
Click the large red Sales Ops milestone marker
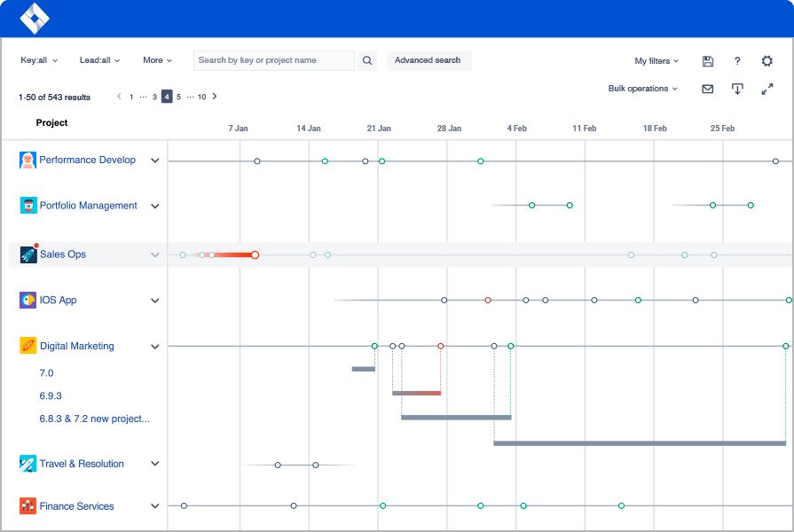tap(255, 254)
